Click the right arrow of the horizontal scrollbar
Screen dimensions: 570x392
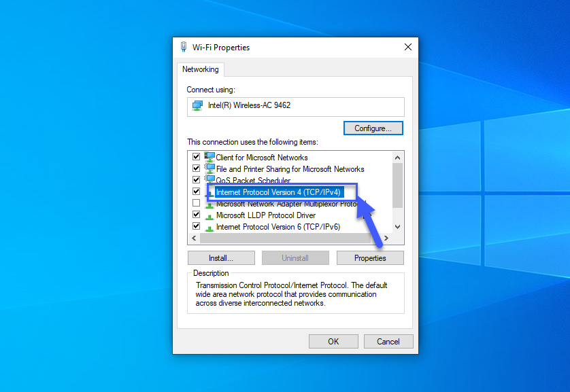[x=386, y=238]
